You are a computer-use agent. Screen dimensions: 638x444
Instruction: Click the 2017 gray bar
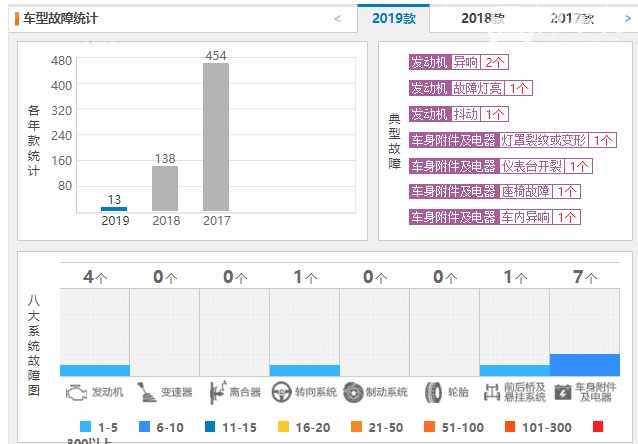[216, 137]
